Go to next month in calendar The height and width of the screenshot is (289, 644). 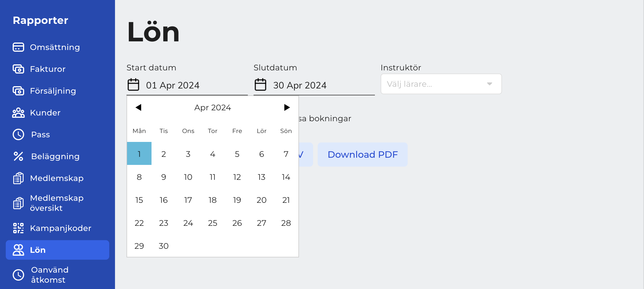287,107
